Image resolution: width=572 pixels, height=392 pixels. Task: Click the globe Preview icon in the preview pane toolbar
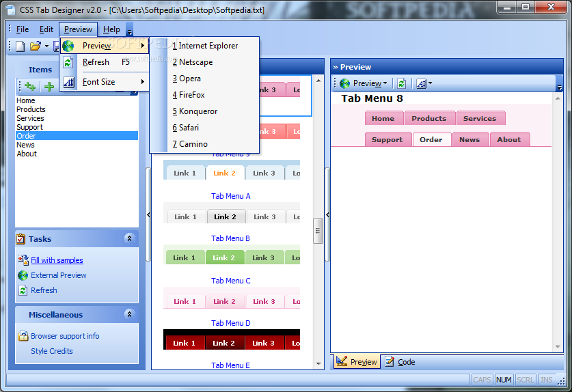344,83
